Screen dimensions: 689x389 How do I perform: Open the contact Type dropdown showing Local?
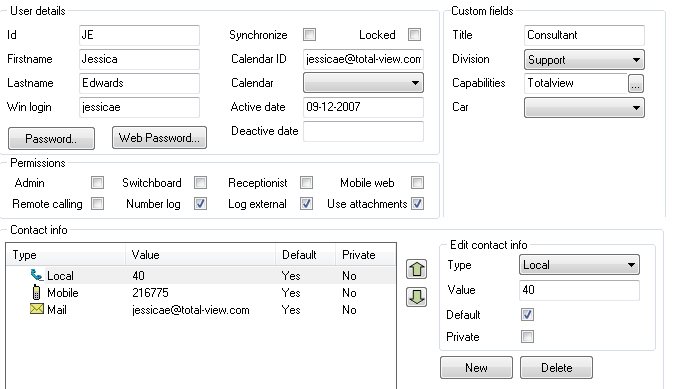[579, 265]
